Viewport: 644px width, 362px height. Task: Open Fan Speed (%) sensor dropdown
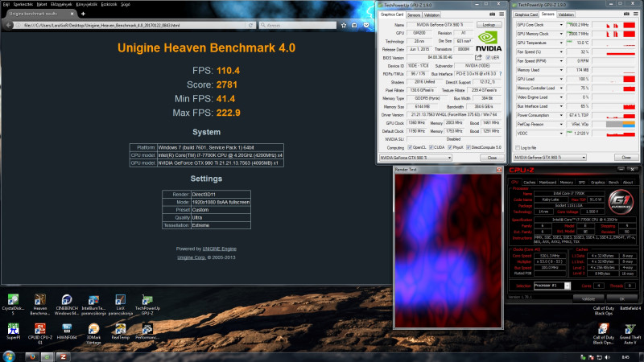pyautogui.click(x=561, y=52)
